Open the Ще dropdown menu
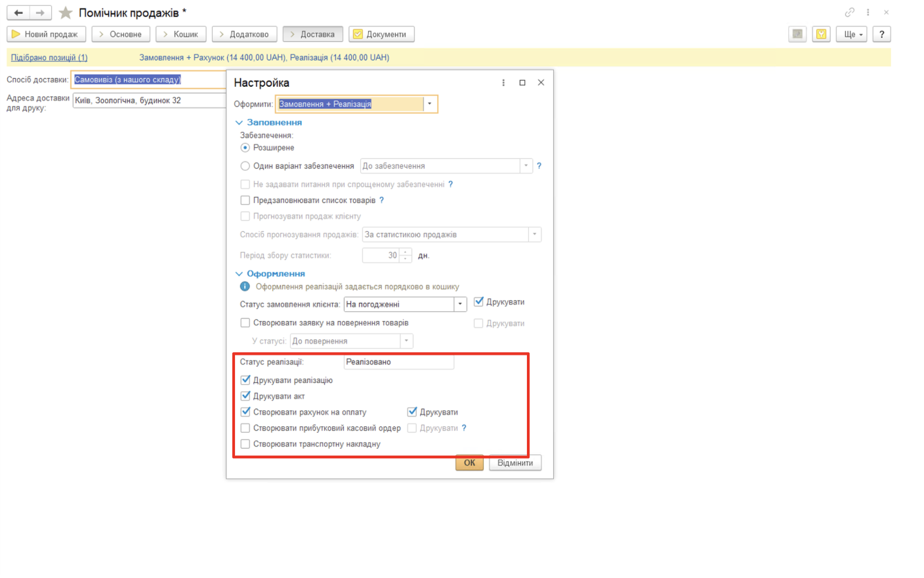924x578 pixels. (852, 34)
